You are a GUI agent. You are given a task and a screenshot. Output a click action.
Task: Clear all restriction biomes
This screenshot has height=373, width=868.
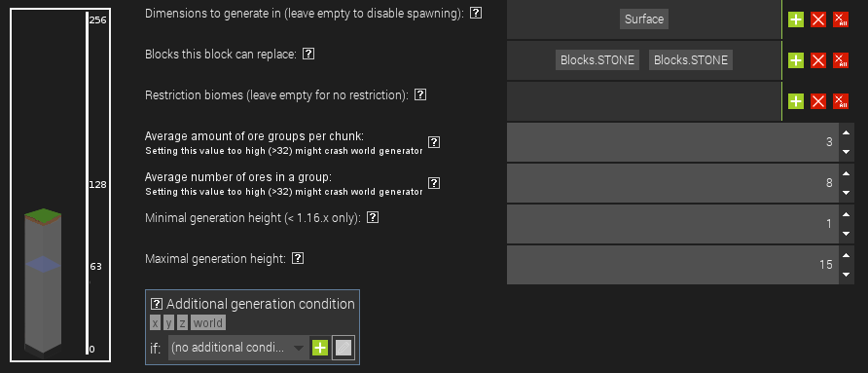(x=841, y=101)
